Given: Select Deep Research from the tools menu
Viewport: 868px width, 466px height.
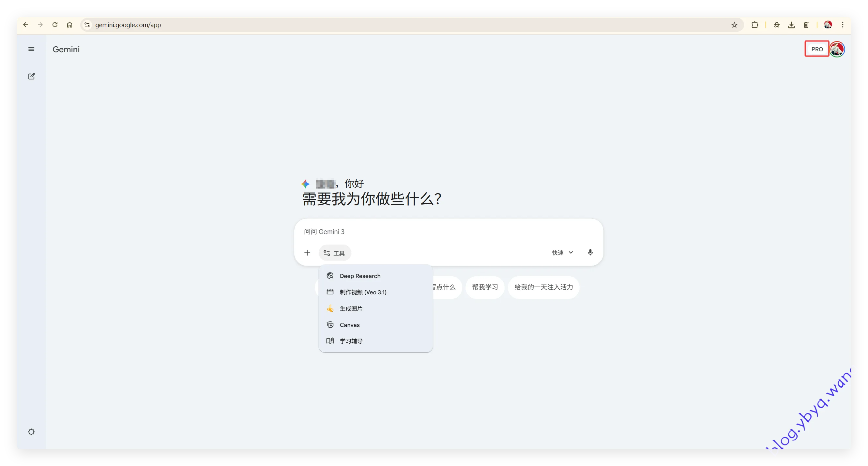Looking at the screenshot, I should click(x=360, y=275).
